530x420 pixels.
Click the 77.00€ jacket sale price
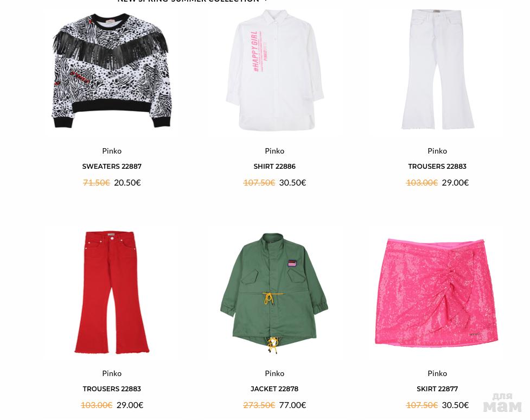tap(293, 405)
